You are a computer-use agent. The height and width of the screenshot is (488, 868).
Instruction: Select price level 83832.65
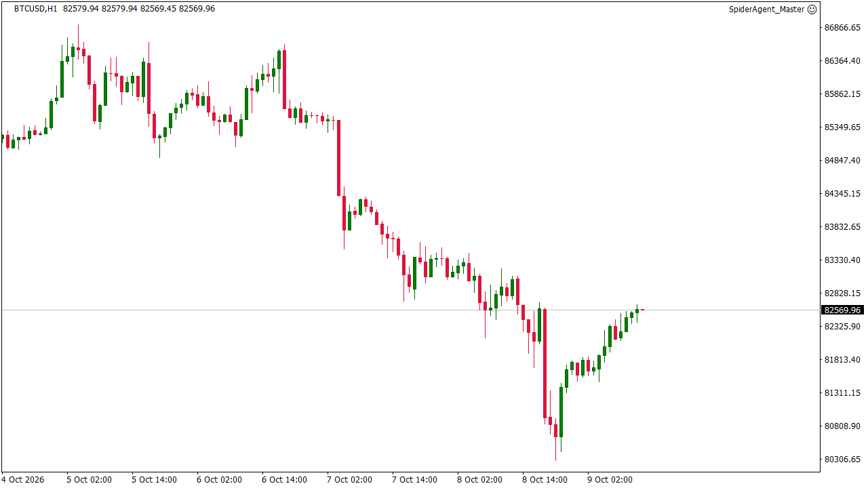click(x=842, y=227)
